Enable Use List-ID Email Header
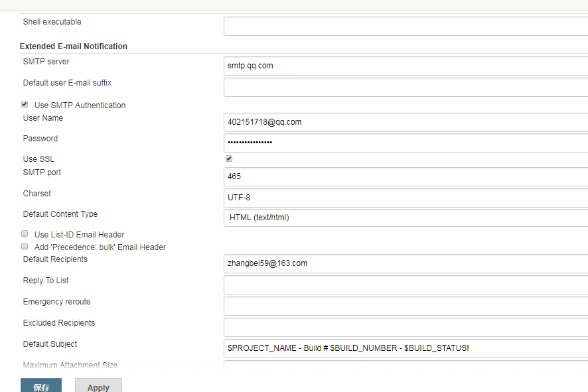Viewport: 588px width, 392px height. [25, 234]
